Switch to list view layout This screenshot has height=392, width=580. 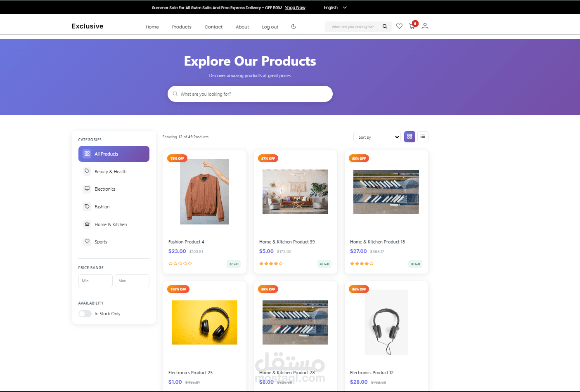[423, 137]
